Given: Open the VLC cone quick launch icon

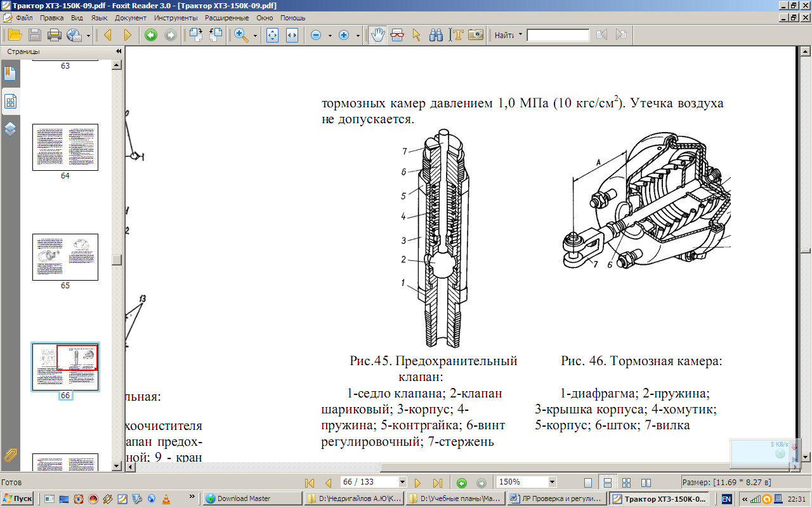Looking at the screenshot, I should click(x=166, y=498).
